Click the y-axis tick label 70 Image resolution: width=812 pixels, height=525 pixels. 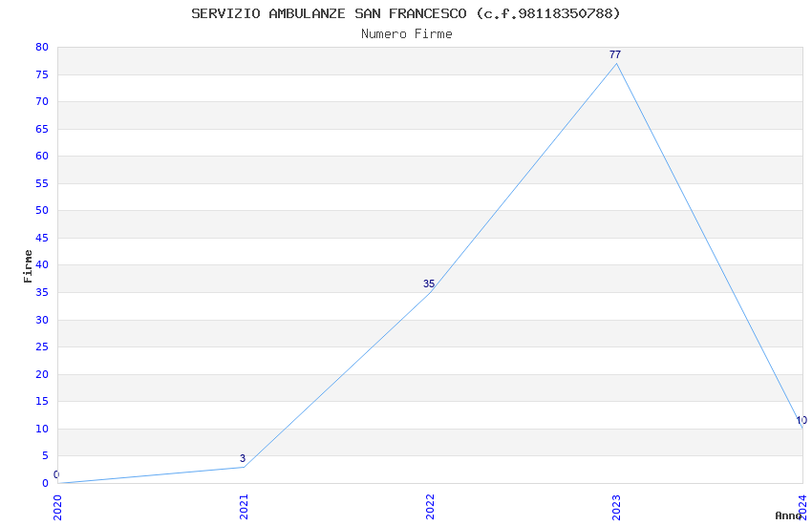[x=42, y=101]
